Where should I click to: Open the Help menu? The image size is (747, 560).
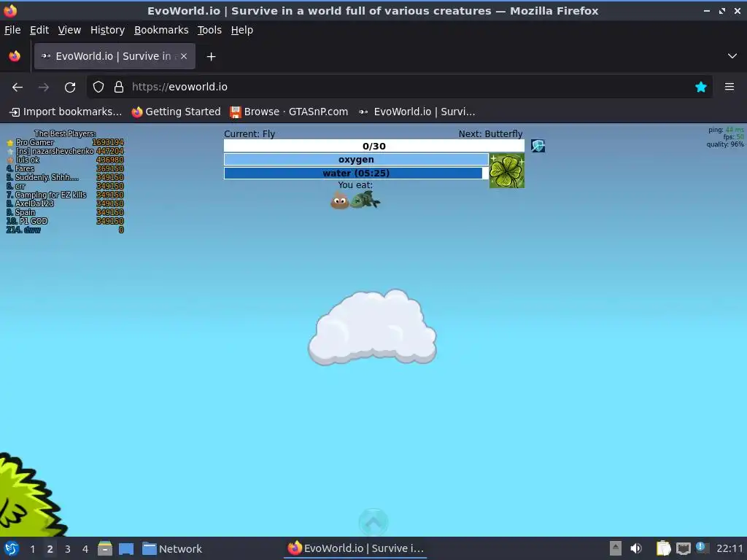pyautogui.click(x=242, y=30)
